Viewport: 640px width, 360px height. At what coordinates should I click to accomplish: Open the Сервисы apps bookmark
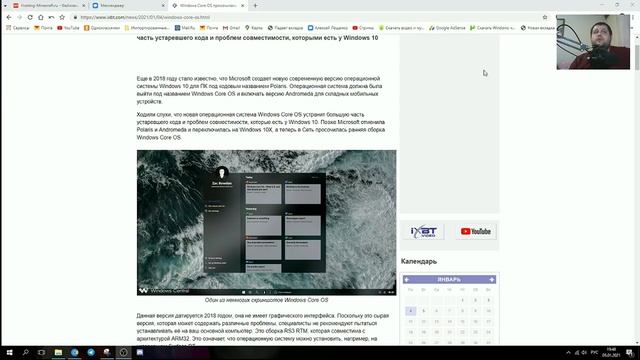coord(18,28)
